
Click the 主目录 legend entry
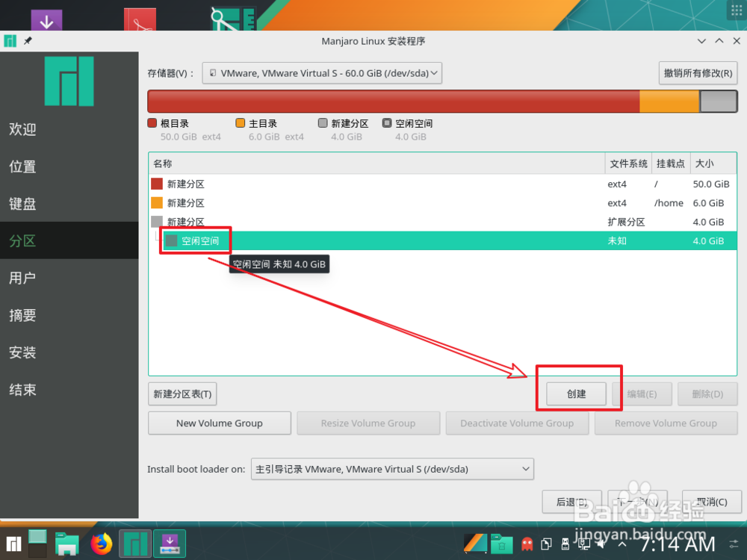[270, 129]
